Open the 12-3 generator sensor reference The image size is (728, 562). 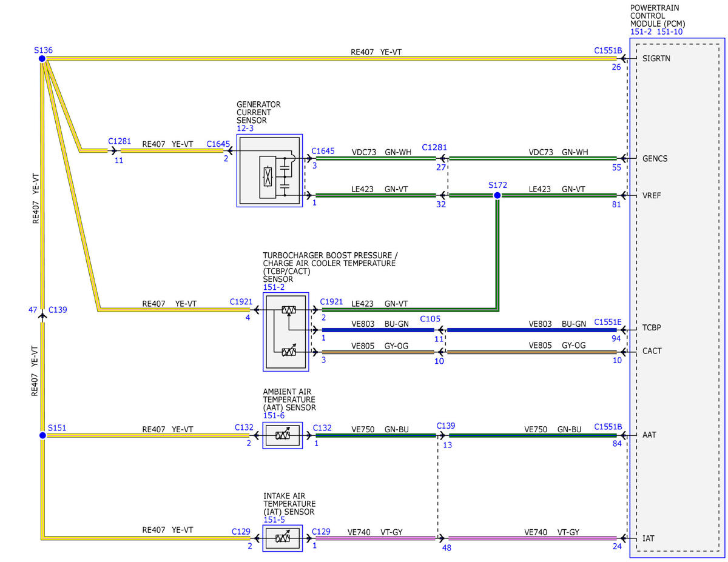coord(245,129)
